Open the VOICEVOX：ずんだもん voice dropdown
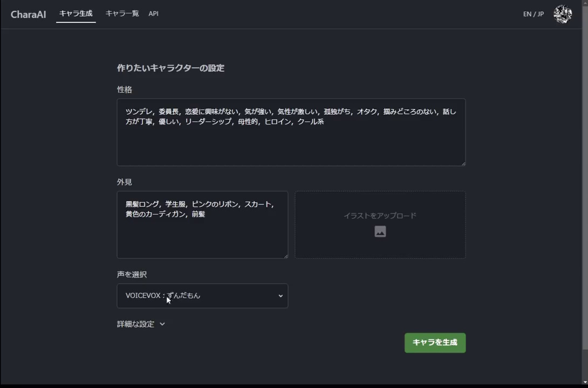588x388 pixels. click(x=202, y=295)
